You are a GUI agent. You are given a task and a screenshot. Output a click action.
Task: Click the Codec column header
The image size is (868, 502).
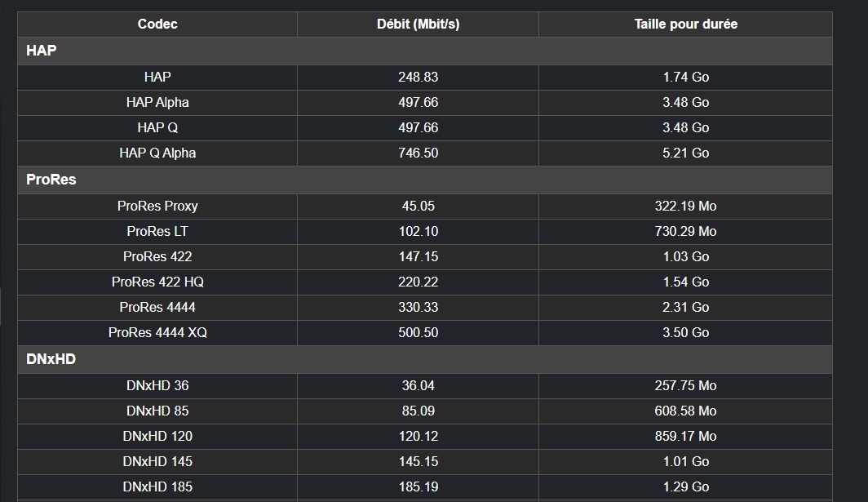pyautogui.click(x=157, y=24)
